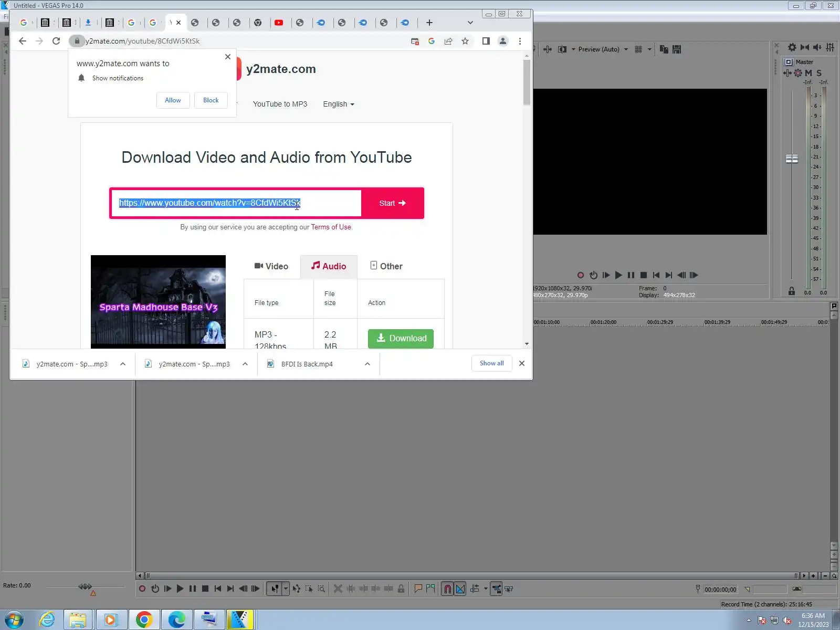Screen dimensions: 840x630
Task: Mute the Master bus
Action: point(808,73)
